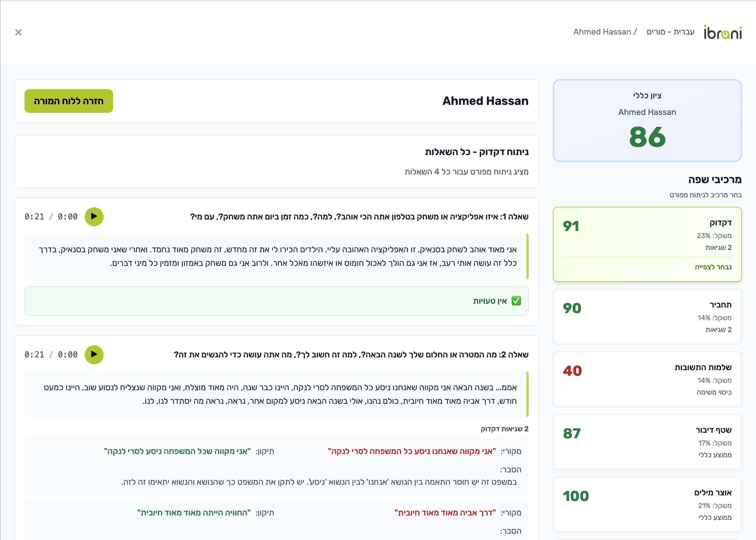Select the 'תחביר' score card (90)
The height and width of the screenshot is (540, 756).
tap(647, 317)
